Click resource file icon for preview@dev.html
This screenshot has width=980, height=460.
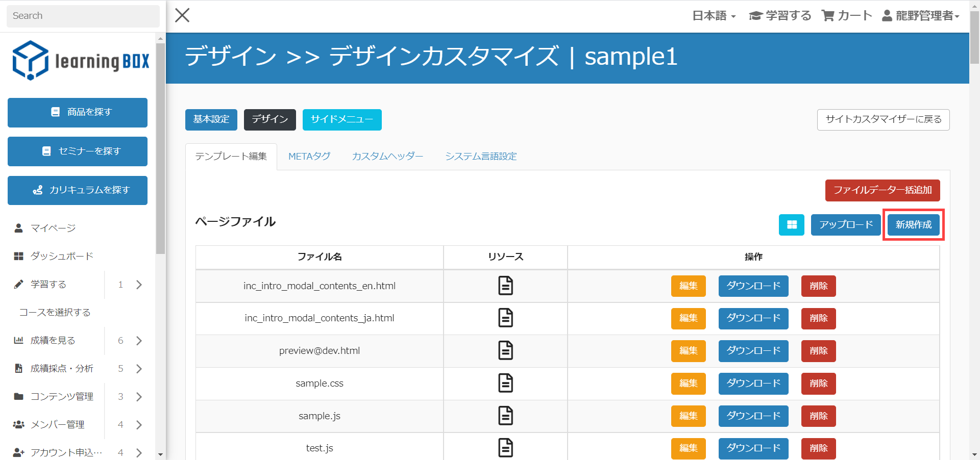click(x=505, y=350)
